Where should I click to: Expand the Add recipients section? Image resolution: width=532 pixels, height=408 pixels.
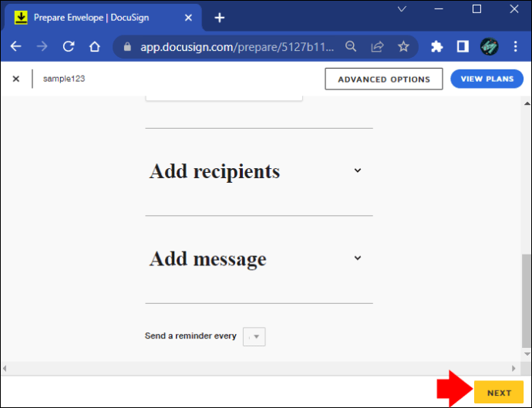pyautogui.click(x=358, y=170)
